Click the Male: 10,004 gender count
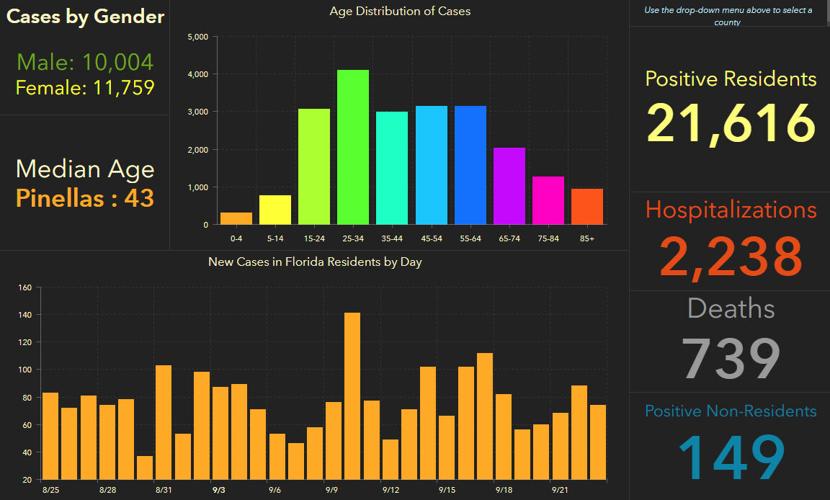 tap(85, 63)
